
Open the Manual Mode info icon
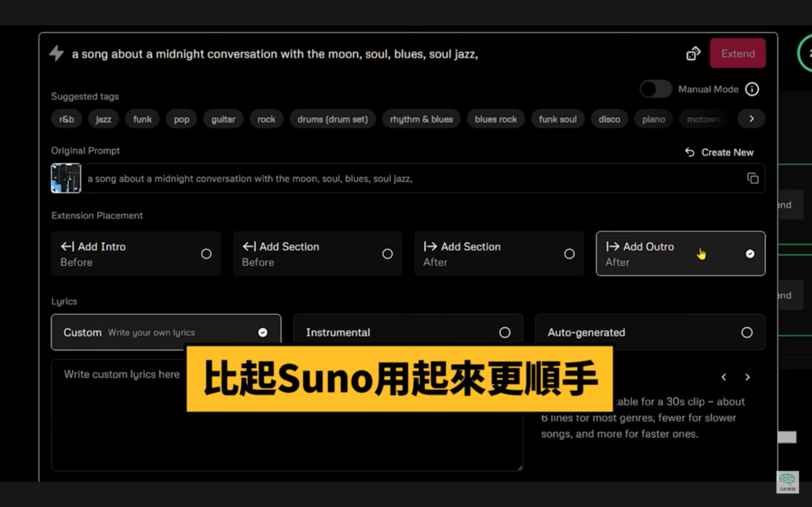[752, 89]
